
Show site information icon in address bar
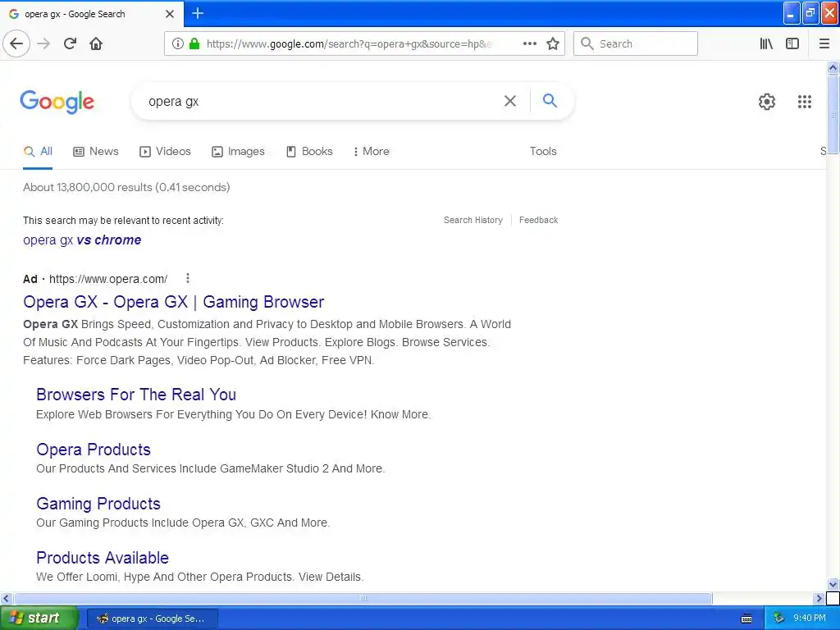178,43
